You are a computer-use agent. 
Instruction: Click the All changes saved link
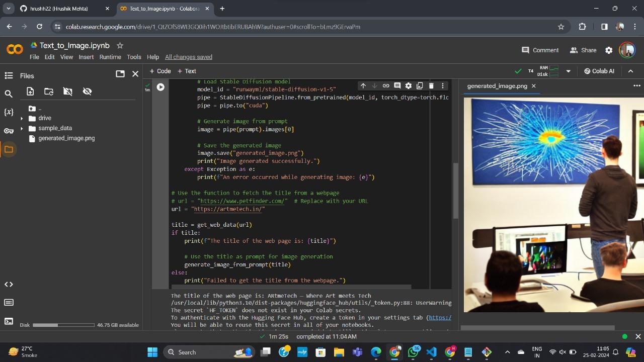point(189,57)
